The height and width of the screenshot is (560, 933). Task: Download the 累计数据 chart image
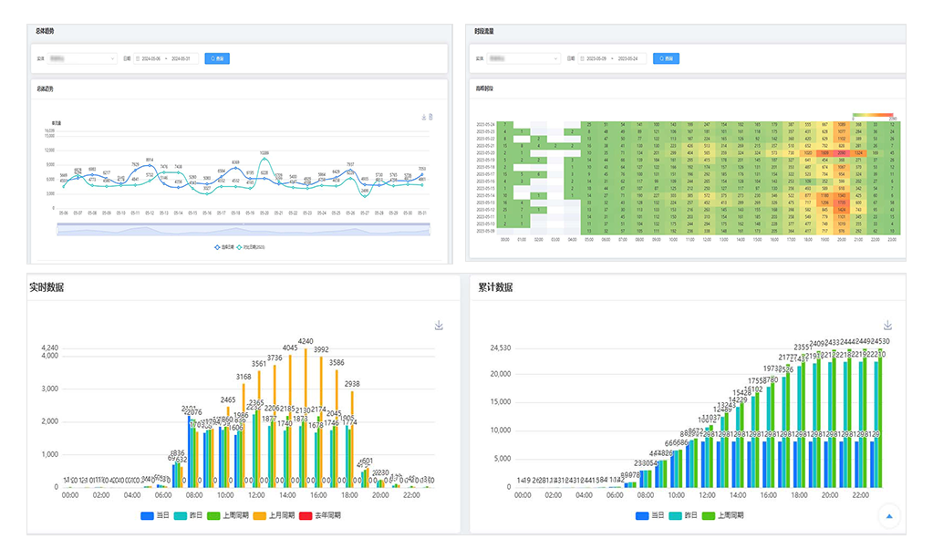(887, 326)
